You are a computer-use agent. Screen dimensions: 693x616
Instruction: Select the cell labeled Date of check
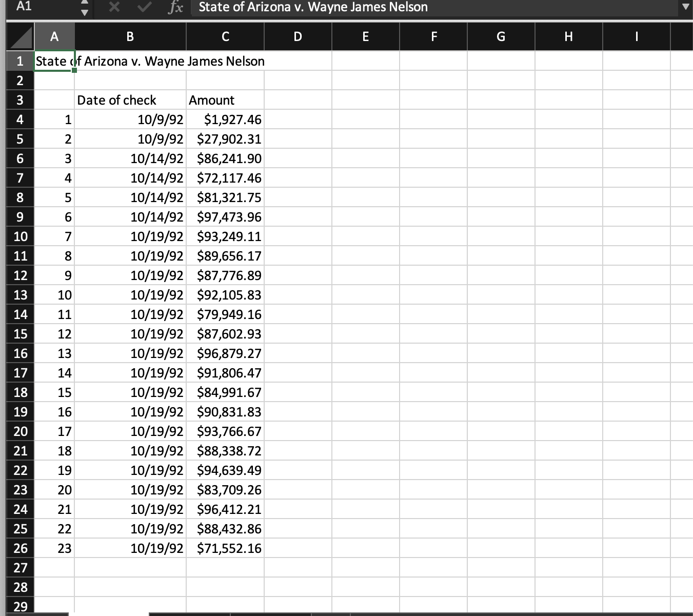130,100
